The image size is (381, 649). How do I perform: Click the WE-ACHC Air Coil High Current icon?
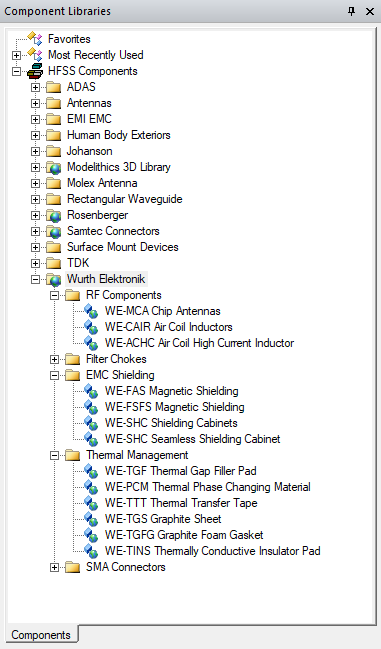pos(91,344)
